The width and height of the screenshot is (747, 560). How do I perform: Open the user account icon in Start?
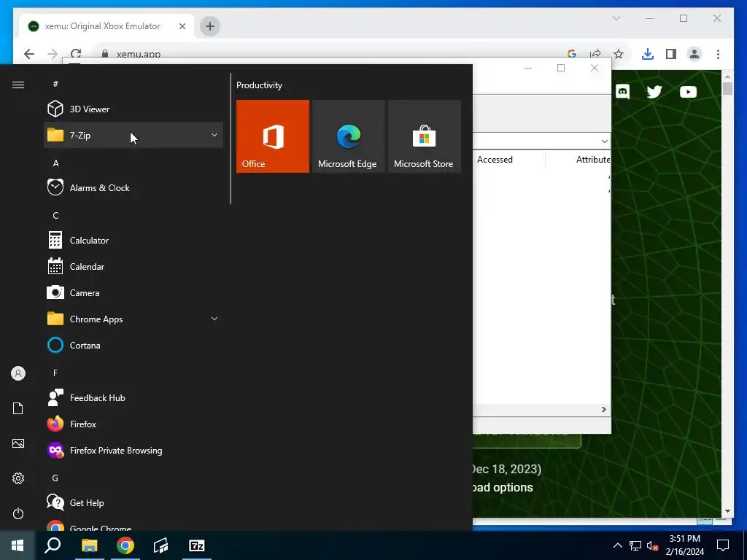[18, 373]
